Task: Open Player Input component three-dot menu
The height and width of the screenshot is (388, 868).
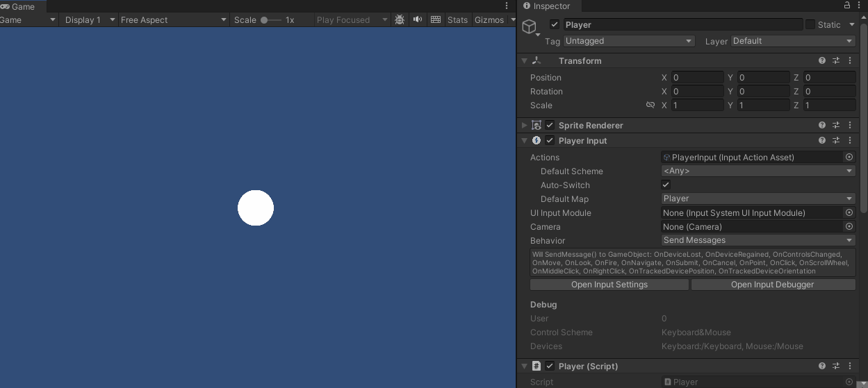Action: [850, 141]
